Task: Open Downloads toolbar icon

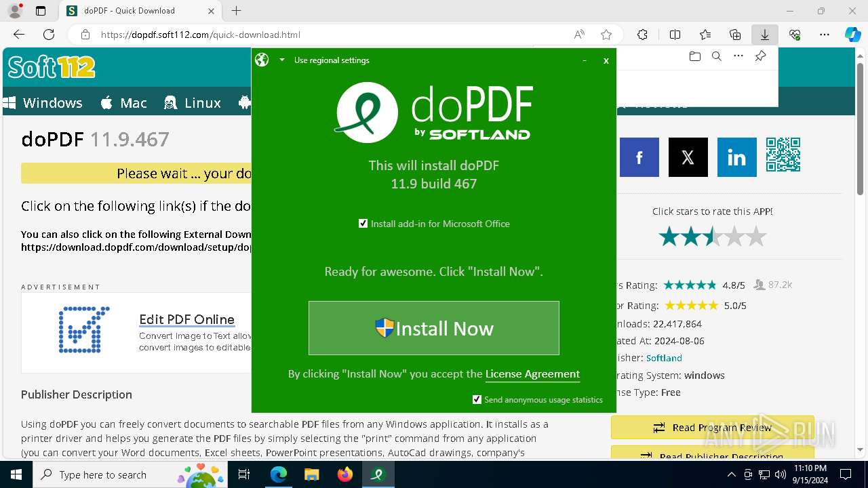Action: pos(764,35)
